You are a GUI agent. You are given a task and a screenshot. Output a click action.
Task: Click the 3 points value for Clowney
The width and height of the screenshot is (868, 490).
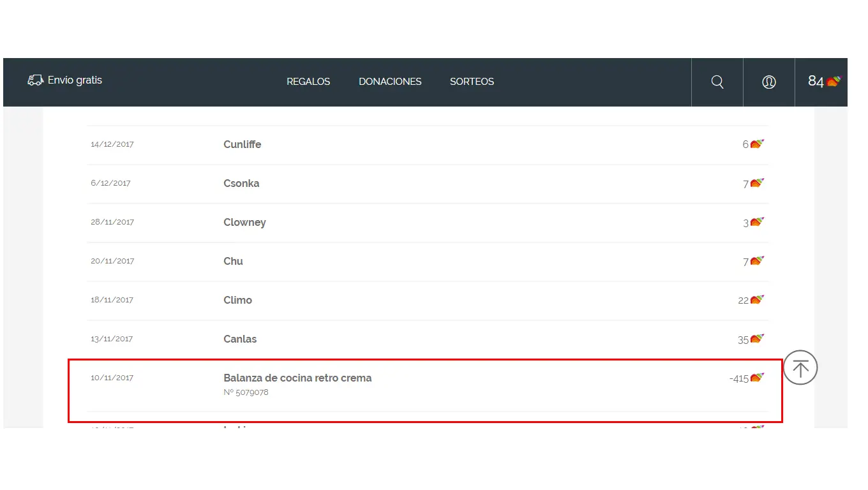click(745, 223)
